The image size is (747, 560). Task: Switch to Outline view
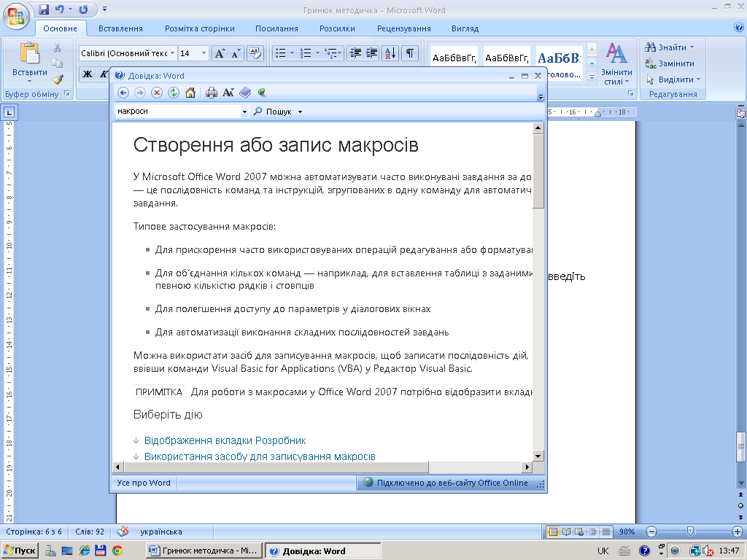tap(592, 532)
